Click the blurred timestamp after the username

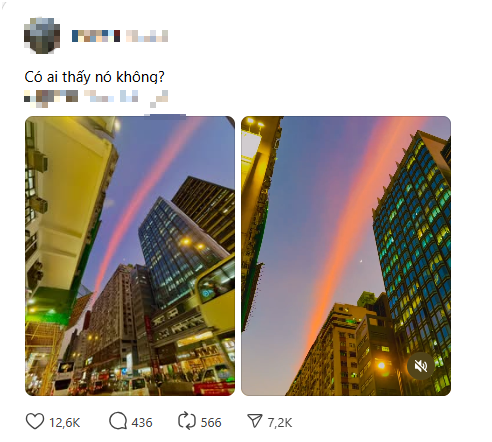pos(147,36)
